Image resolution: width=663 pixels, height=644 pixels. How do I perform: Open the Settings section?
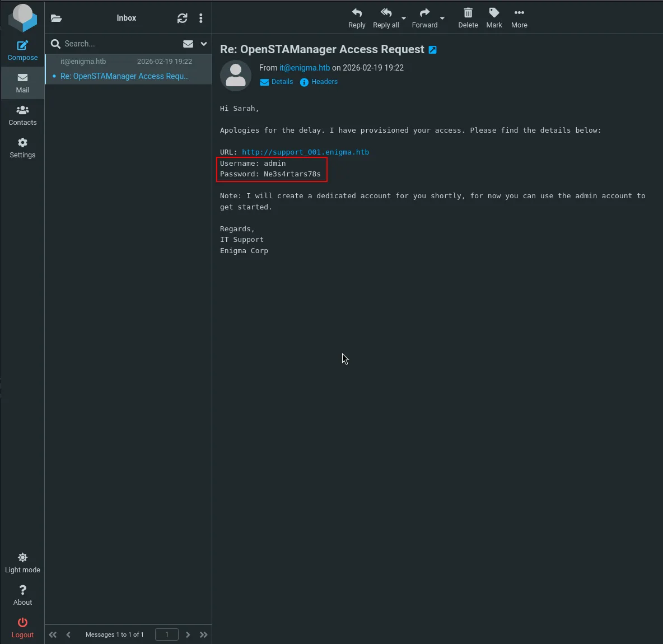pyautogui.click(x=22, y=148)
